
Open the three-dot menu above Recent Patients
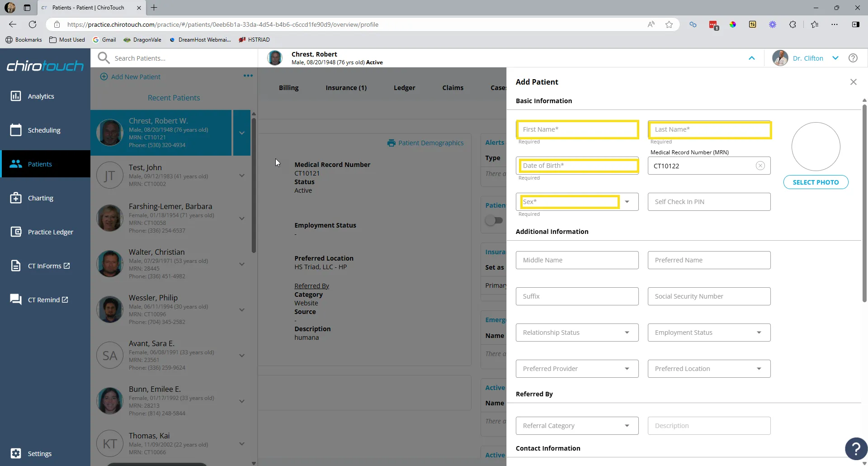pyautogui.click(x=248, y=76)
